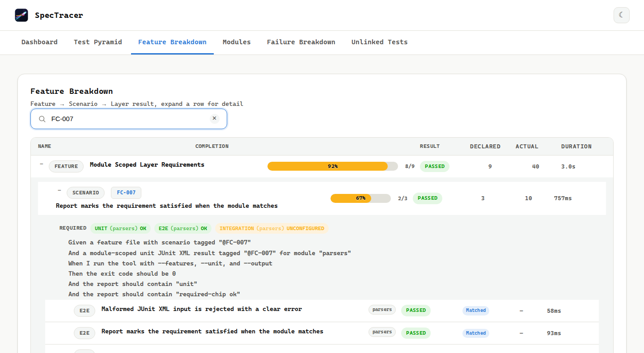
Task: Click the parsers tag in the 93ms row
Action: point(382,332)
